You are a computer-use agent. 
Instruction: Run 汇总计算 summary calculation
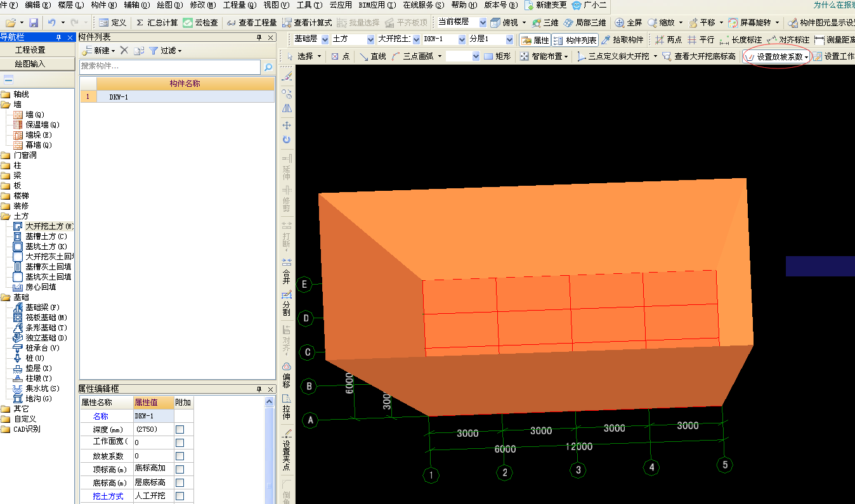pos(157,23)
